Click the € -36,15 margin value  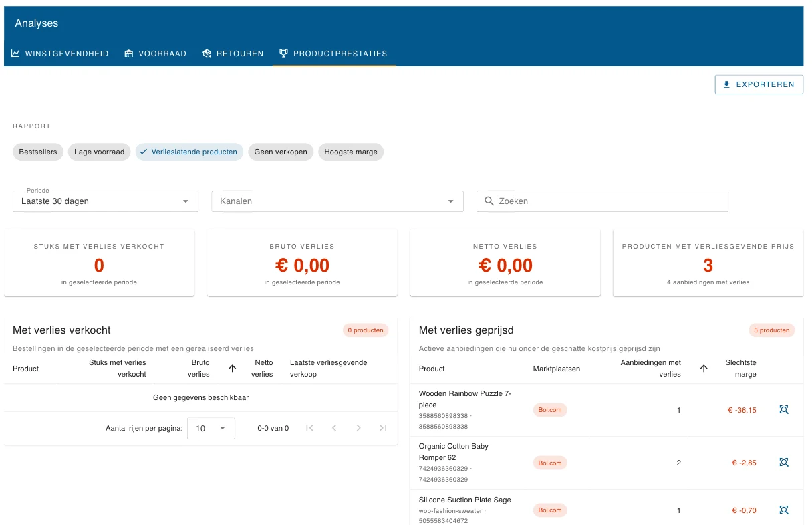[742, 410]
